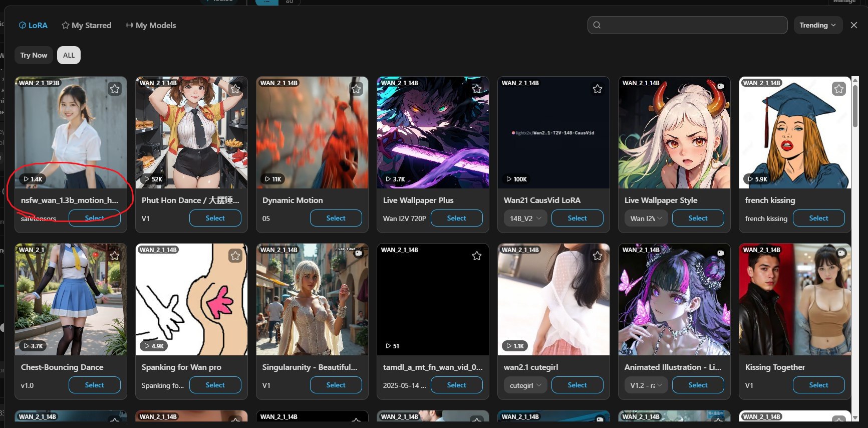Click the "Wan I2V 720P" version label
This screenshot has height=428, width=868.
coord(405,219)
